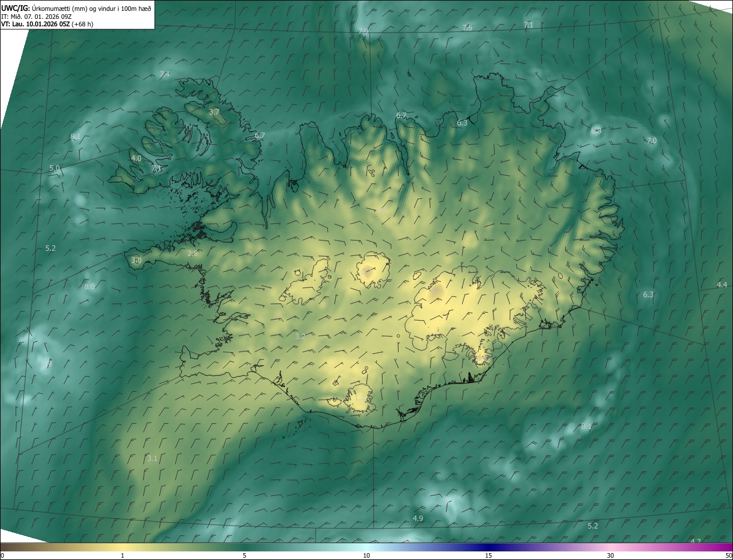Screen dimensions: 733x560
Task: Click the 10 mark on color legend
Action: [366, 555]
